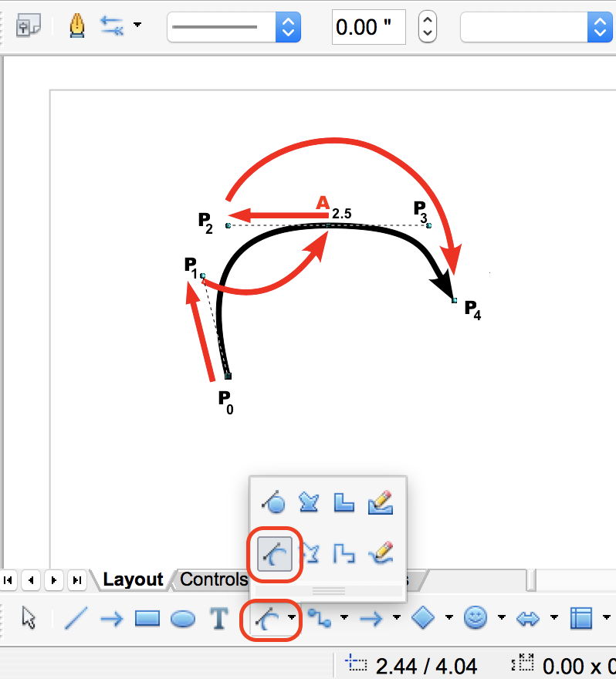Choose Polygon 45°, Filled from the popup
The height and width of the screenshot is (679, 616).
tap(344, 503)
